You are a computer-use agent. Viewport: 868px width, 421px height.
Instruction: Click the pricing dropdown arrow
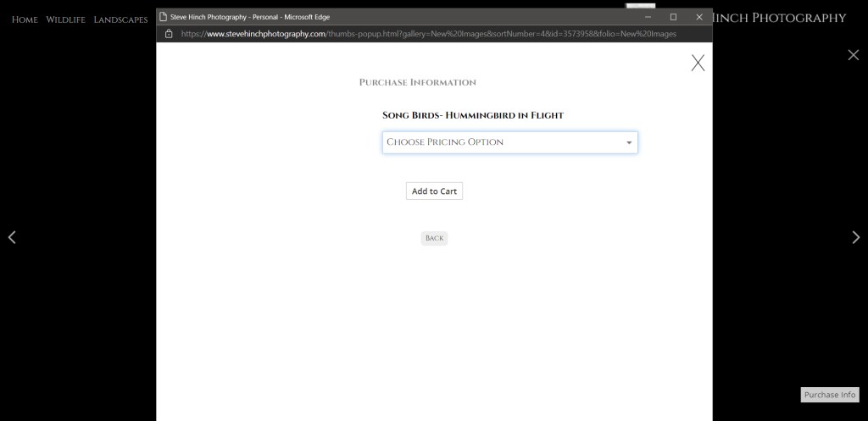click(628, 143)
